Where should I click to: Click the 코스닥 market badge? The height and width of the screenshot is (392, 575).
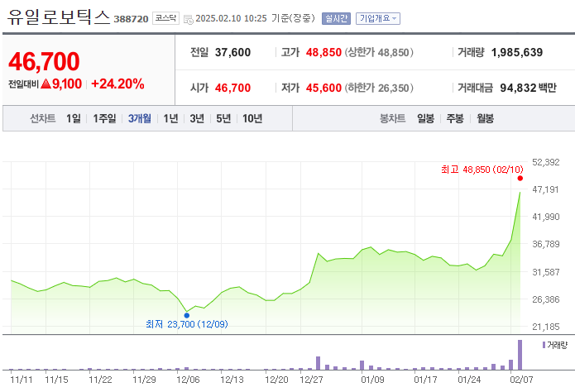click(x=165, y=18)
